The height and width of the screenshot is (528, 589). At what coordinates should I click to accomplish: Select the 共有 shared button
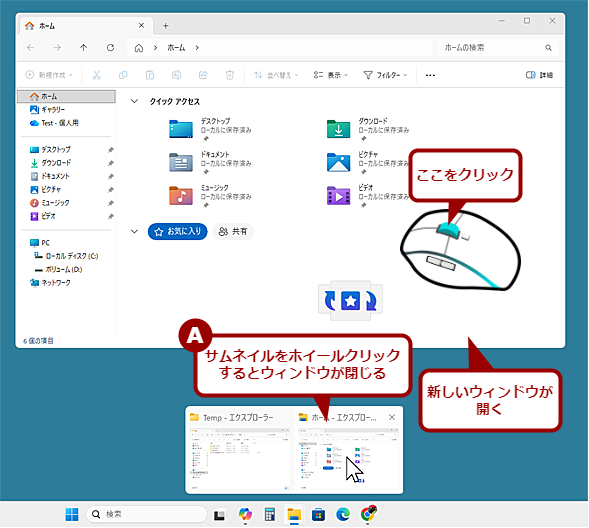coord(233,231)
